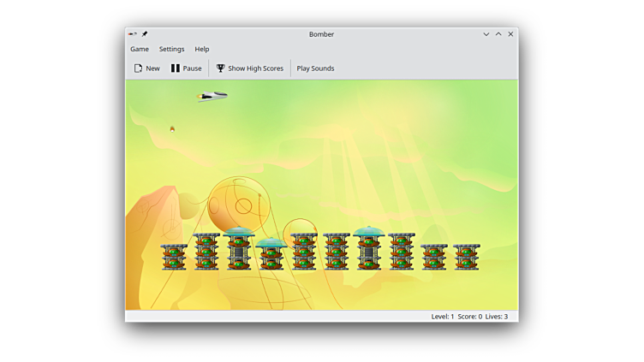This screenshot has height=362, width=644.
Task: Open the Settings menu
Action: point(171,49)
